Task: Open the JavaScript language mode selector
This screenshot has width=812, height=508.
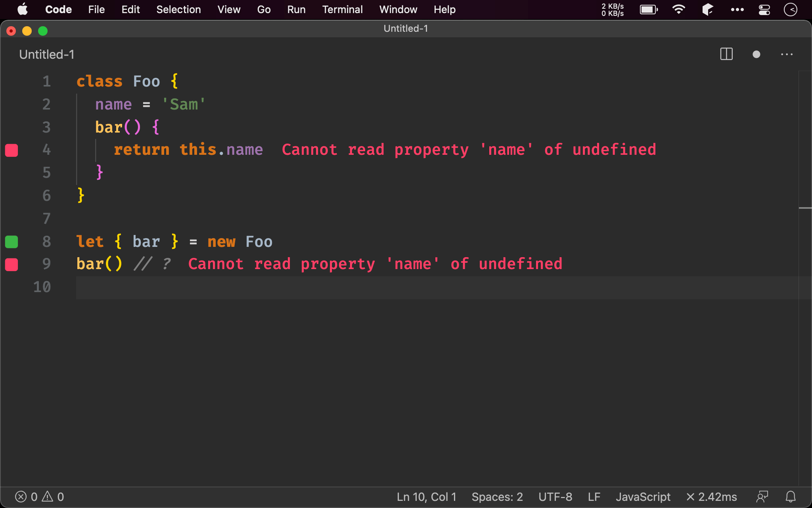Action: point(643,496)
